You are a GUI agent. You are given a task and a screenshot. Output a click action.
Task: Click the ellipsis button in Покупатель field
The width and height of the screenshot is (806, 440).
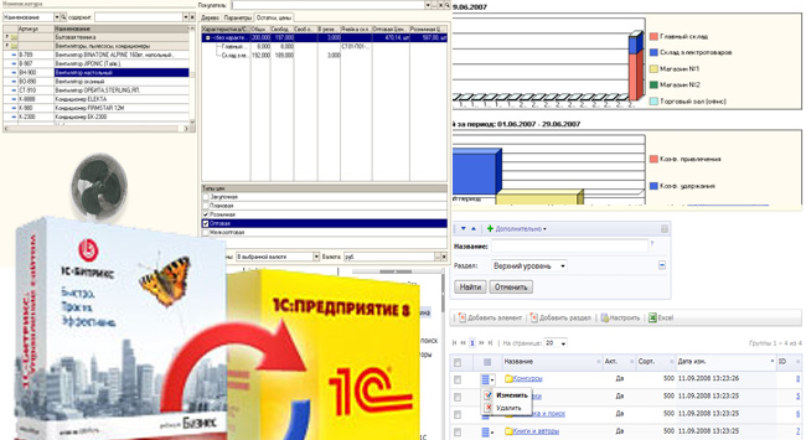pyautogui.click(x=434, y=5)
